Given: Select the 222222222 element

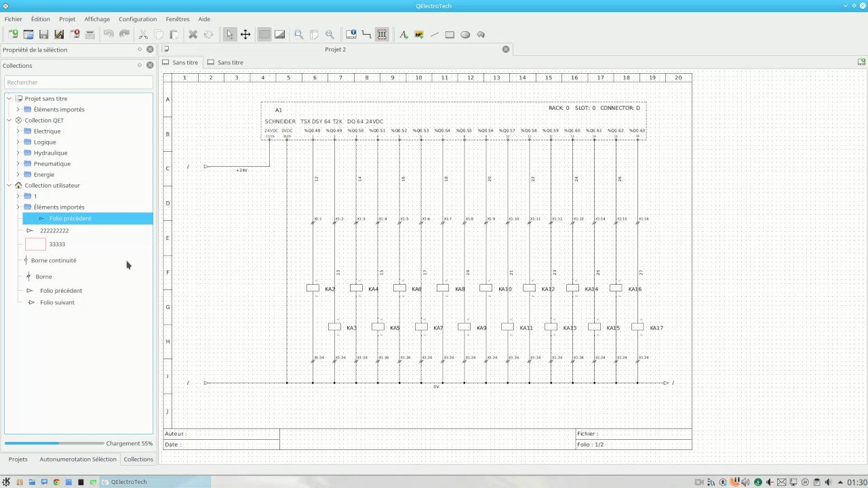Looking at the screenshot, I should 54,230.
